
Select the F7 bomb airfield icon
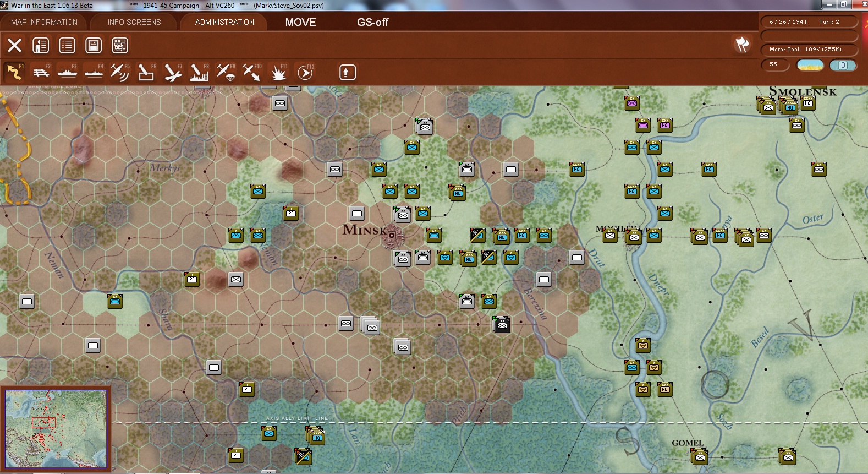(x=173, y=72)
